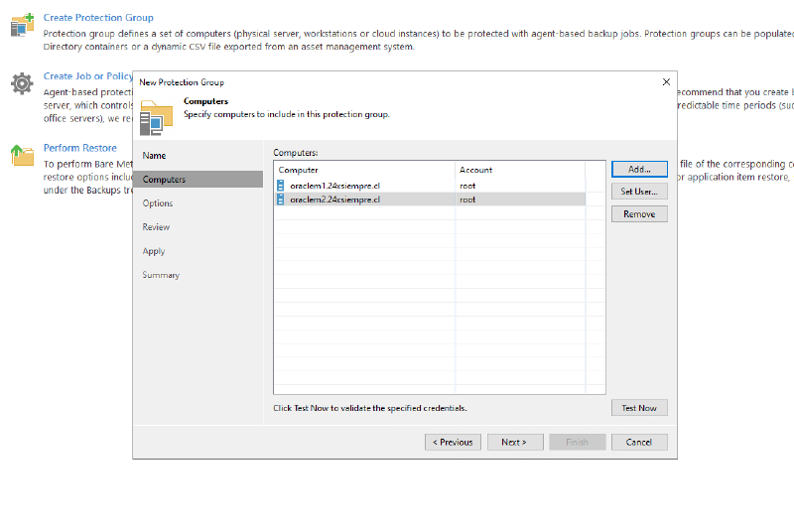
Task: Go to the Review wizard step
Action: [x=156, y=226]
